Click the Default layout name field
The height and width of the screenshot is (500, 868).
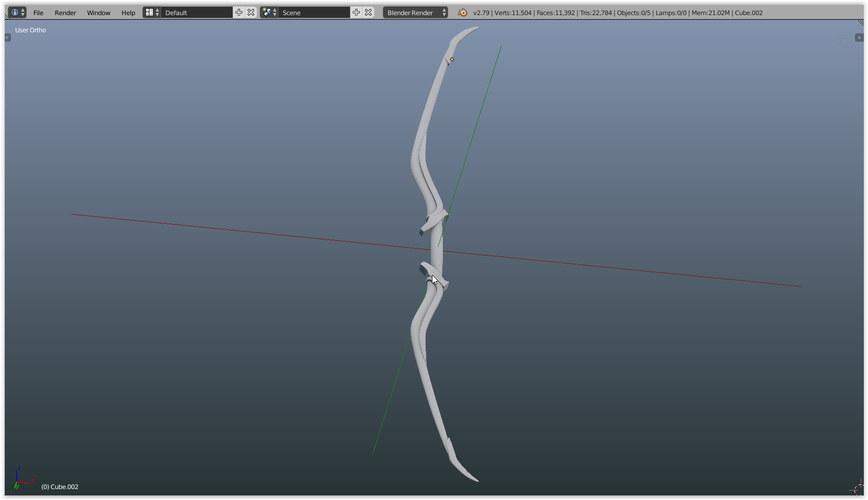197,13
